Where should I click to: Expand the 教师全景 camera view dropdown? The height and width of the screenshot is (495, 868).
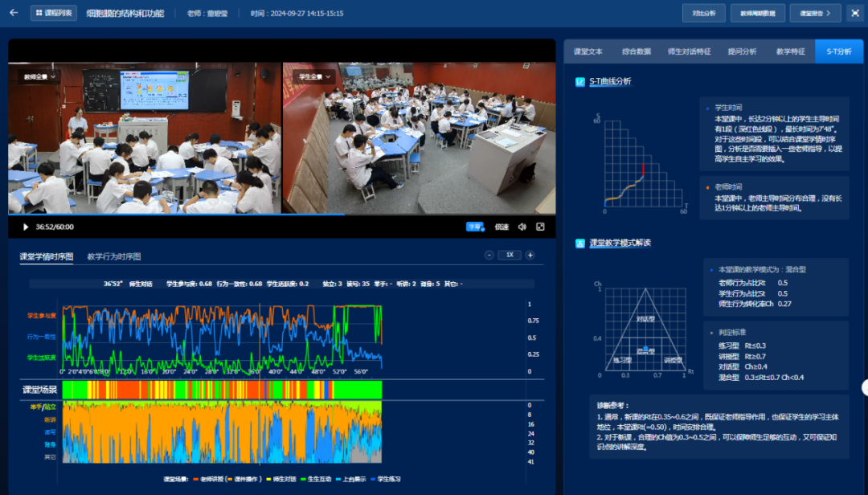39,76
